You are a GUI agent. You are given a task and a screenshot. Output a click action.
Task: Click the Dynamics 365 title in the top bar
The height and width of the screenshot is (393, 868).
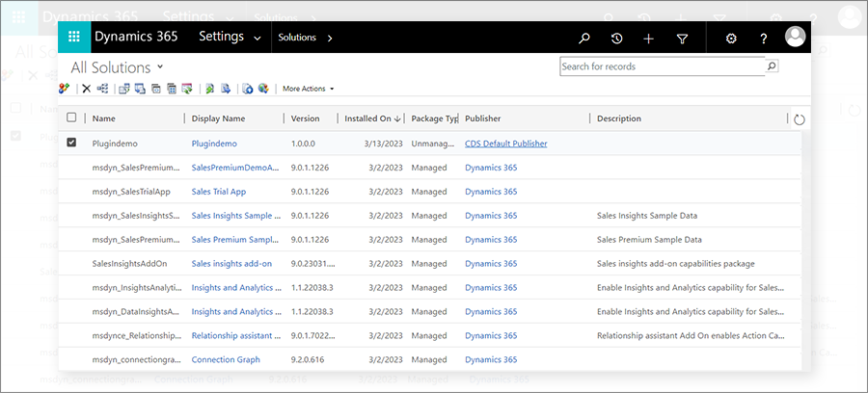coord(136,37)
